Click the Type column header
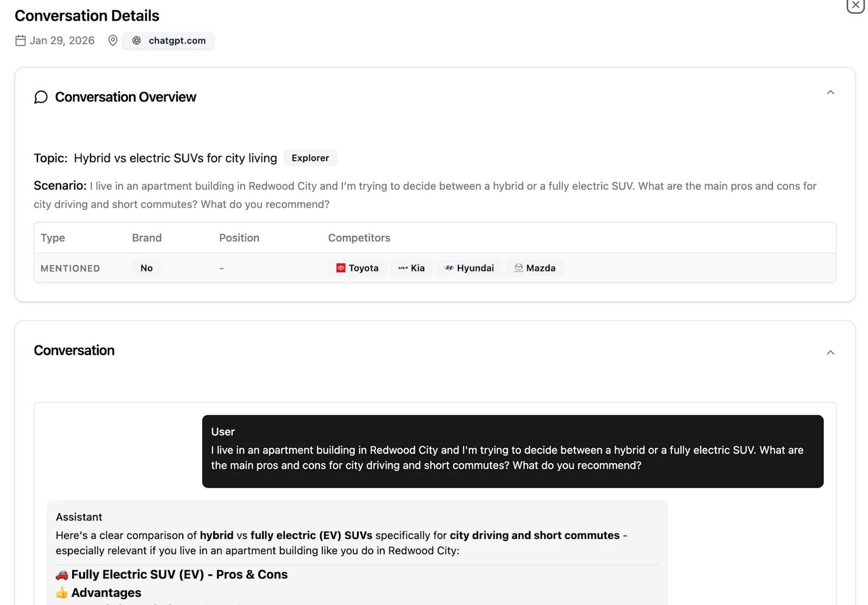Viewport: 868px width, 605px height. click(x=53, y=238)
